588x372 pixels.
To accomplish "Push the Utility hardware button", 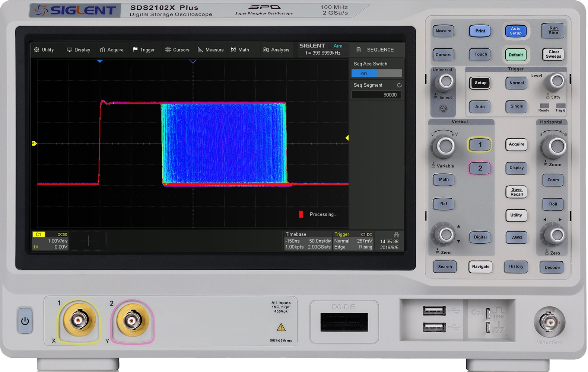I will [516, 215].
